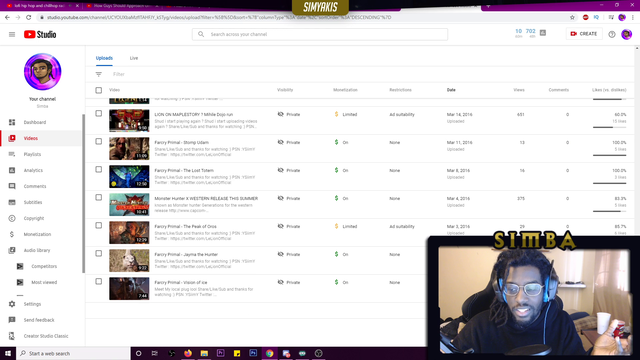Open the hamburger navigation menu
This screenshot has height=360, width=640.
tap(12, 35)
